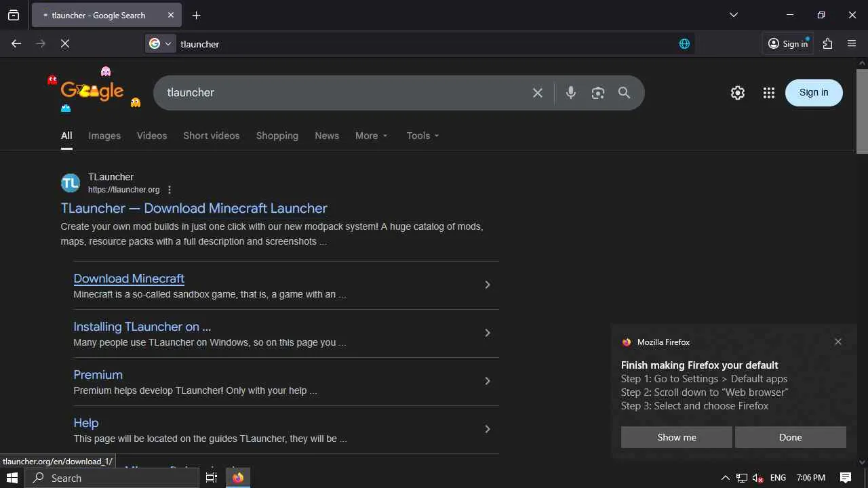Expand the More search filters menu
The width and height of the screenshot is (868, 488).
[372, 136]
